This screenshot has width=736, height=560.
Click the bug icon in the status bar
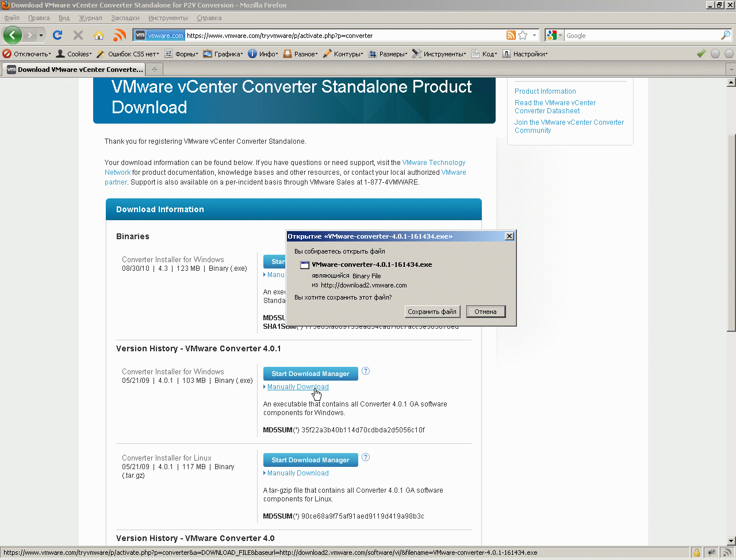click(712, 553)
